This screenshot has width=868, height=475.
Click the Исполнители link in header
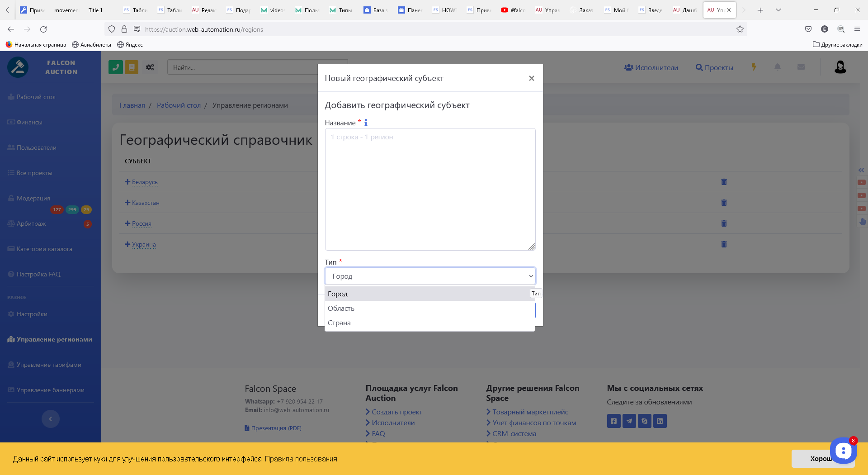(651, 67)
